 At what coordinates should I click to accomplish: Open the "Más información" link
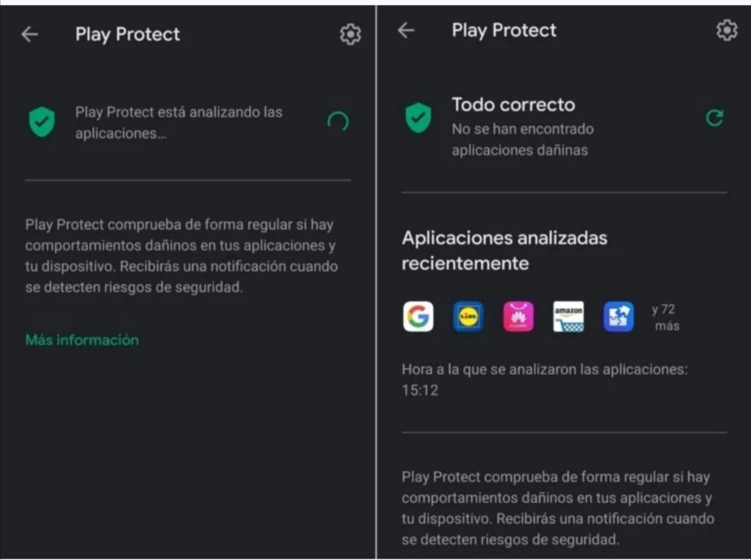point(81,340)
